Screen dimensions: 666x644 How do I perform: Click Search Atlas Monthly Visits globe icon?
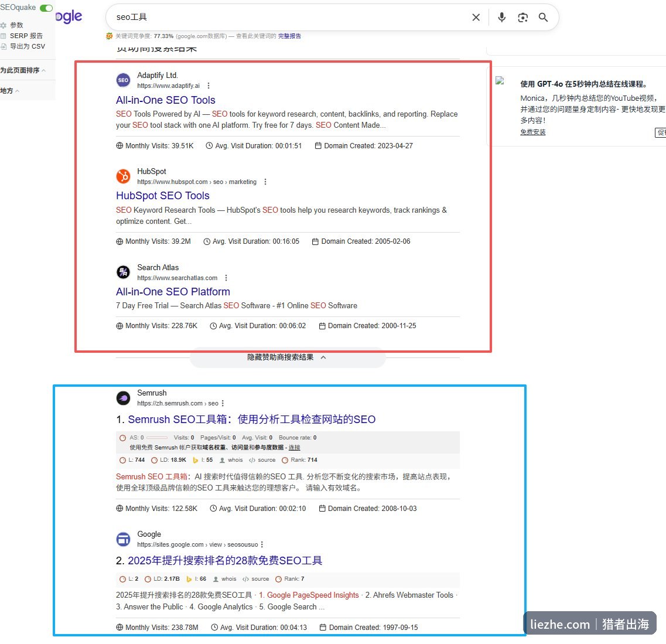click(119, 326)
